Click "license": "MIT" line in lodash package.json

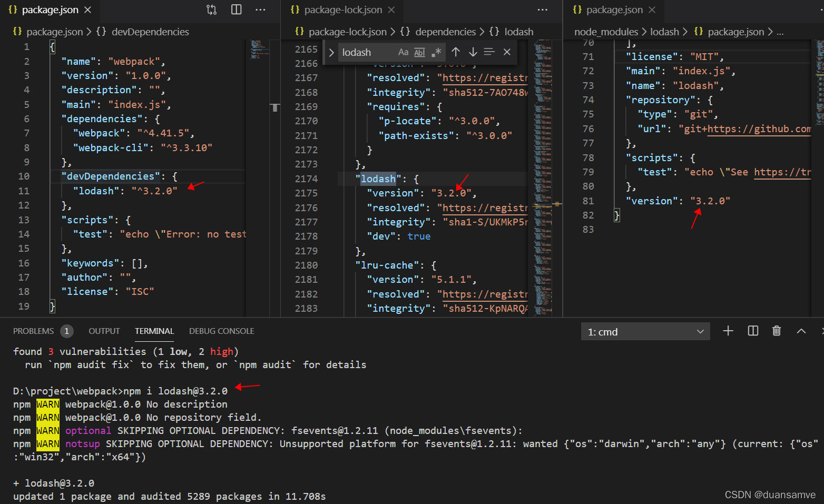(x=675, y=56)
